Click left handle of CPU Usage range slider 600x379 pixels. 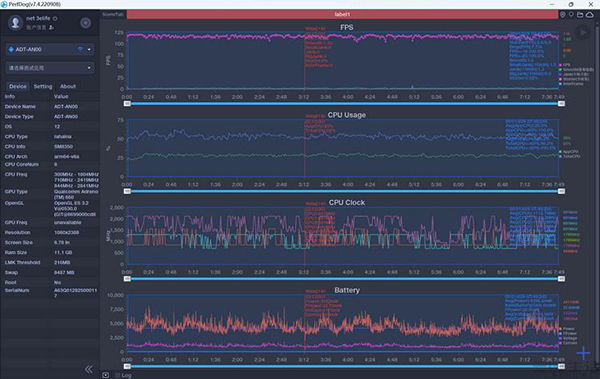127,191
